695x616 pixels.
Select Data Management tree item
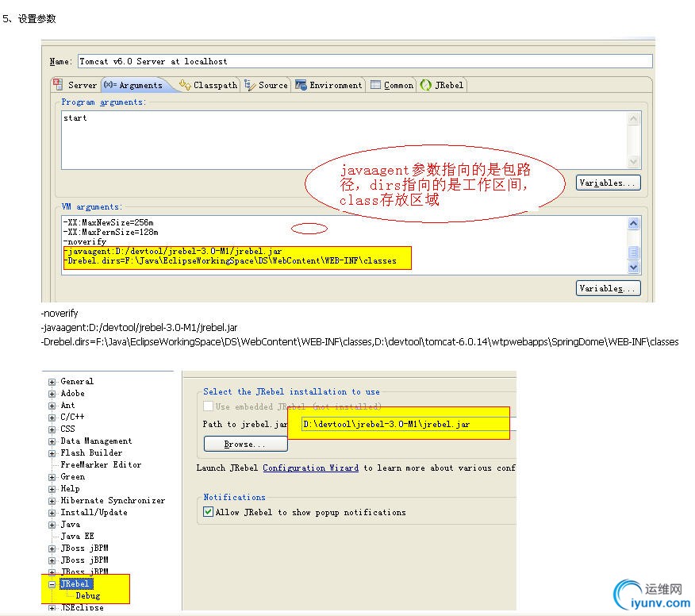[x=96, y=441]
